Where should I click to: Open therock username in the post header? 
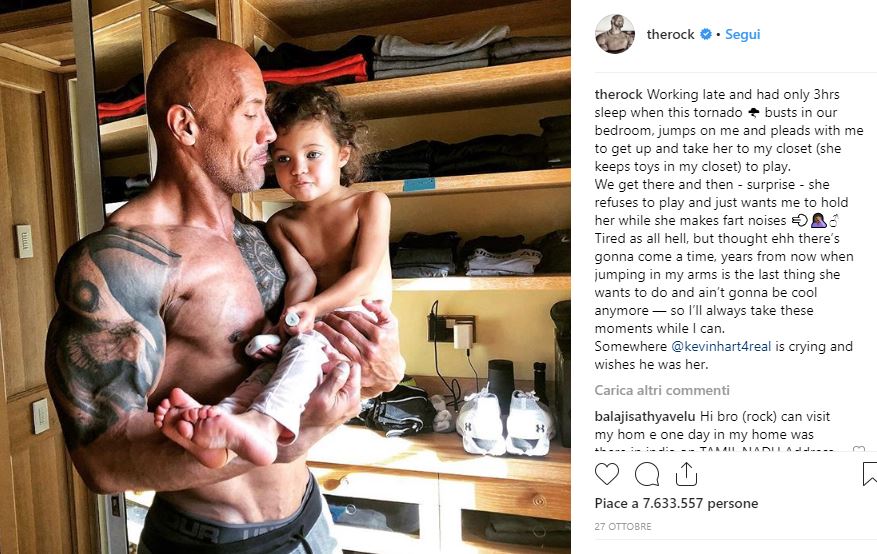click(670, 34)
